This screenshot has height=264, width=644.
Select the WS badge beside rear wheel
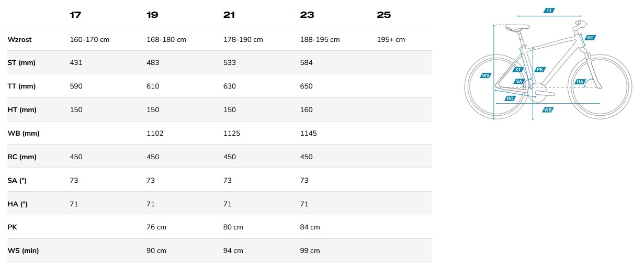coord(485,75)
